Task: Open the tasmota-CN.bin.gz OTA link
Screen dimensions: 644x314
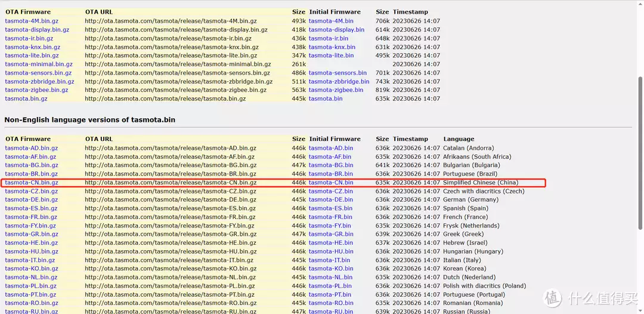Action: point(32,183)
